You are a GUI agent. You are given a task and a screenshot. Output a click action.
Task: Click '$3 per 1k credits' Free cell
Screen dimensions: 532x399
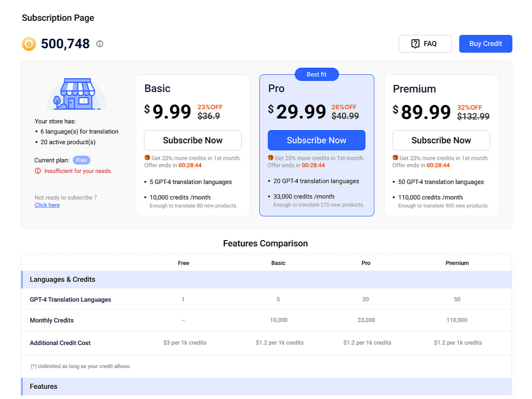click(185, 342)
